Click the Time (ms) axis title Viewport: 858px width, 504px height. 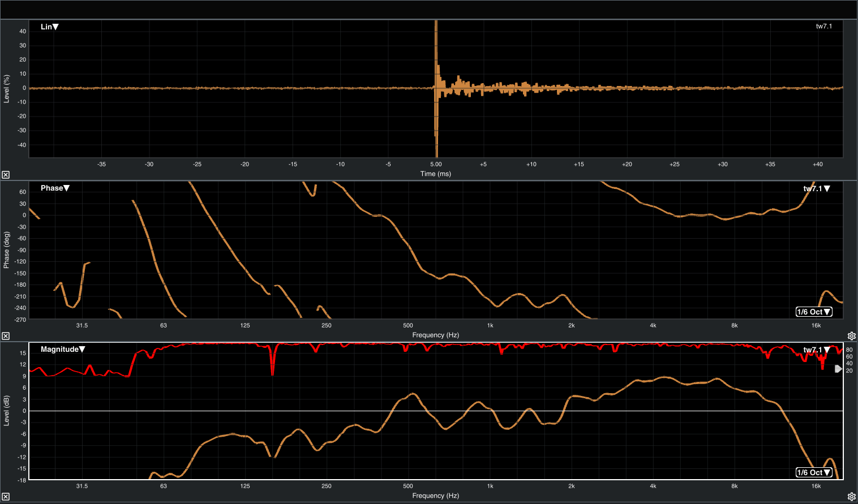coord(435,174)
